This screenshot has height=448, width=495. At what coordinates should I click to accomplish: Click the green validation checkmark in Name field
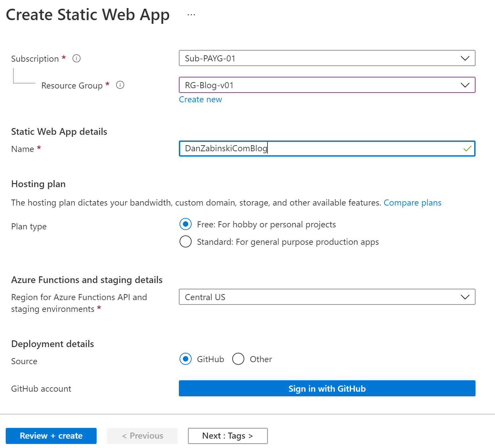click(467, 149)
